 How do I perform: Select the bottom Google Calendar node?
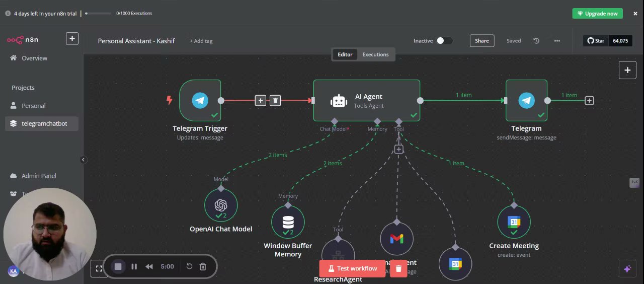pyautogui.click(x=455, y=264)
